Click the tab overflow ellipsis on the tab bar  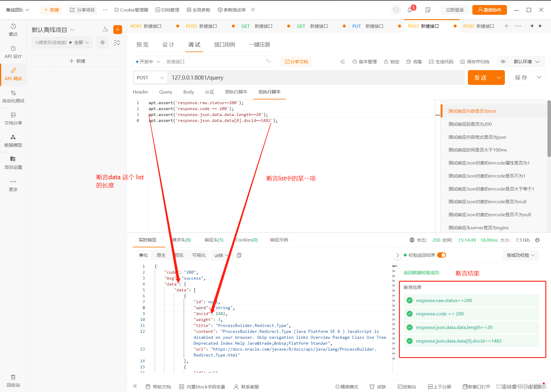pyautogui.click(x=518, y=26)
